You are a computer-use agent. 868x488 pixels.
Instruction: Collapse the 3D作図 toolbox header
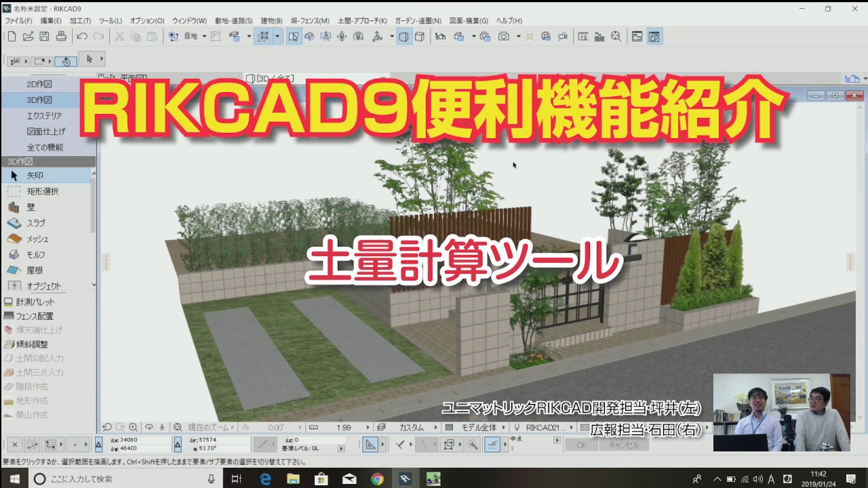point(49,161)
